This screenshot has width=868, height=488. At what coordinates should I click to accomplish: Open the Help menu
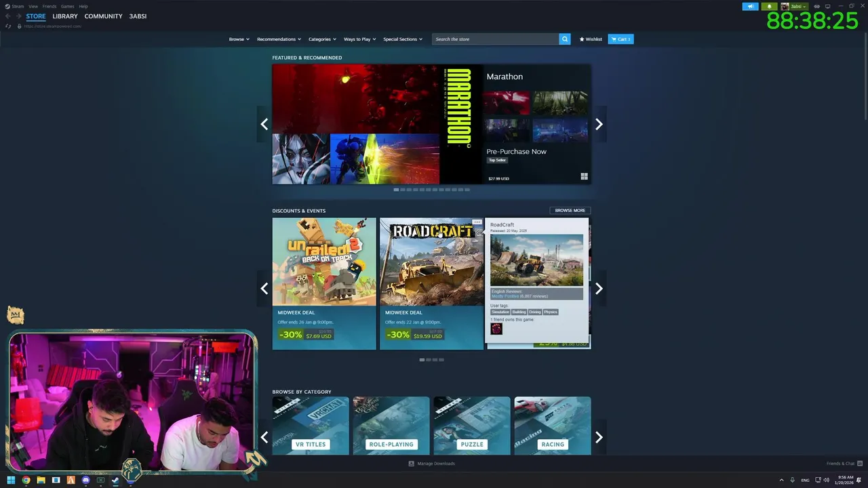coord(83,6)
